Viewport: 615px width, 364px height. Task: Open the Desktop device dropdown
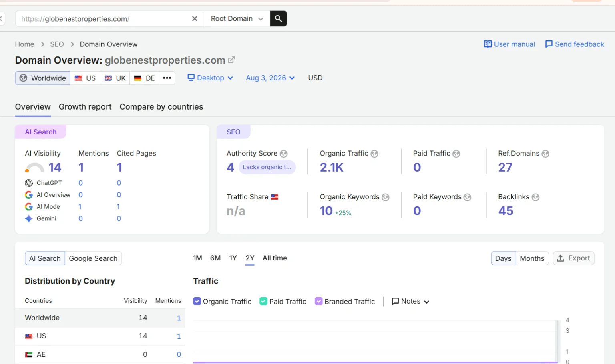point(210,78)
